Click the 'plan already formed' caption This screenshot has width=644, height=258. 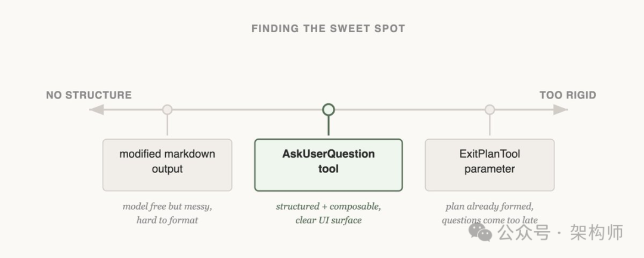[x=490, y=207]
